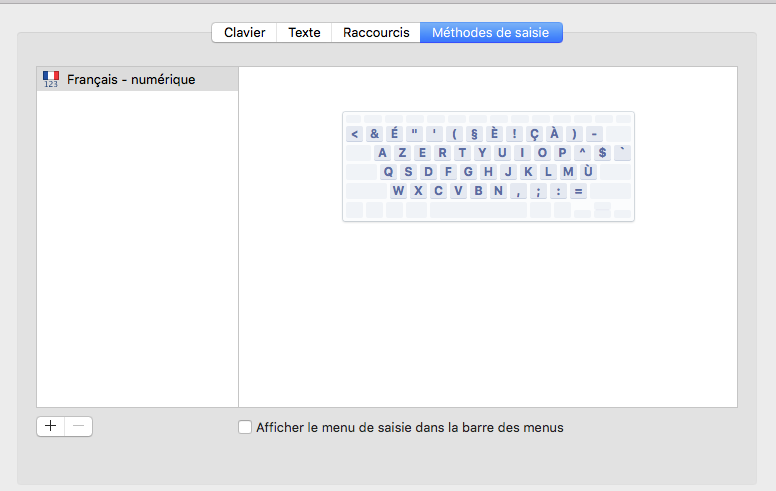Go to the Raccourcis tab
776x491 pixels.
coord(376,33)
